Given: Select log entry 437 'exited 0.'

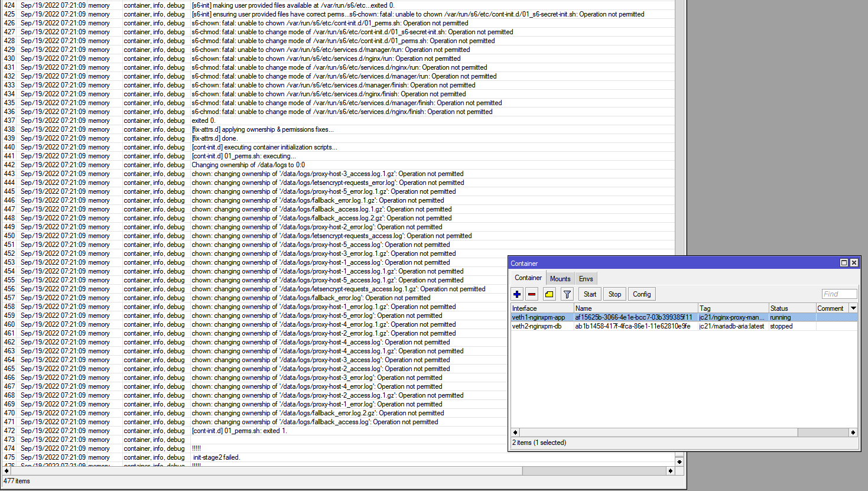Looking at the screenshot, I should click(337, 121).
